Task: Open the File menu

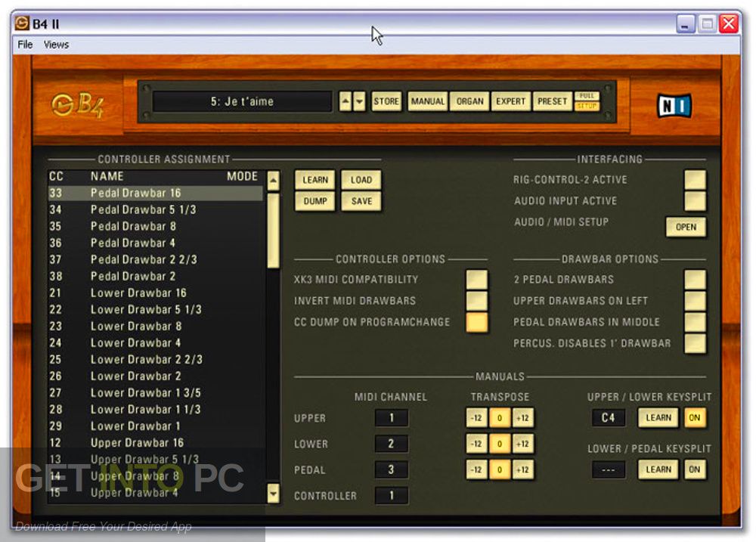Action: (x=25, y=45)
